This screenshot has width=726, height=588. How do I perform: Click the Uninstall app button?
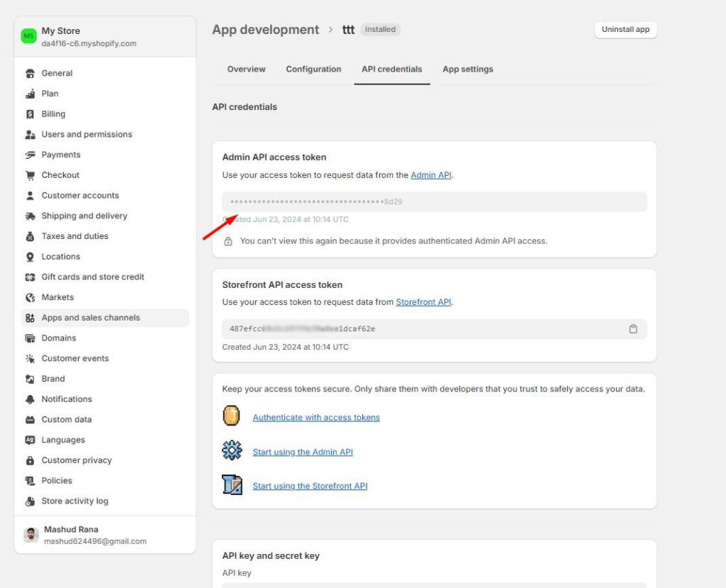625,30
